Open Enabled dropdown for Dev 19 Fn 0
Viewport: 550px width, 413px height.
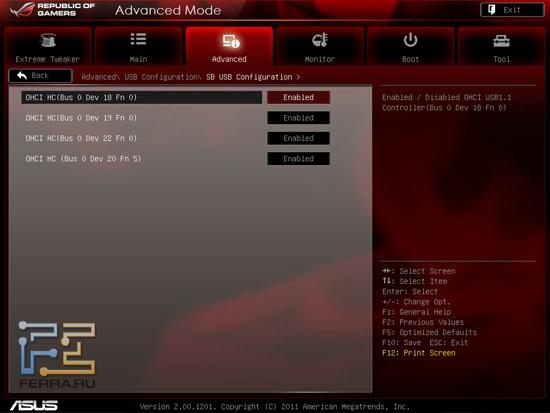click(299, 118)
